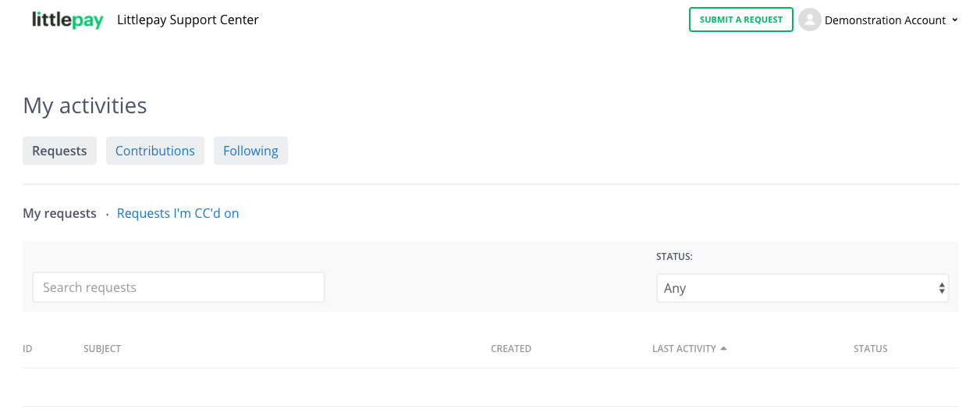
Task: Expand the account menu chevron
Action: (x=955, y=20)
